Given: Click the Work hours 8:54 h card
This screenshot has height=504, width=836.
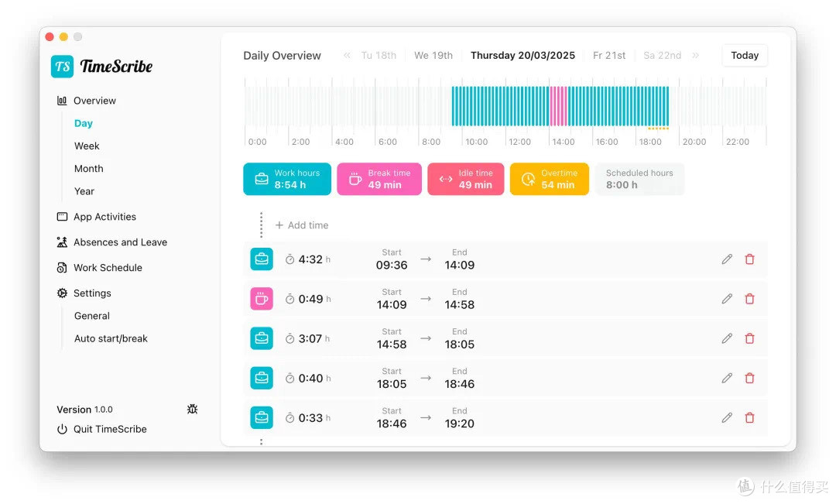Looking at the screenshot, I should pyautogui.click(x=287, y=179).
